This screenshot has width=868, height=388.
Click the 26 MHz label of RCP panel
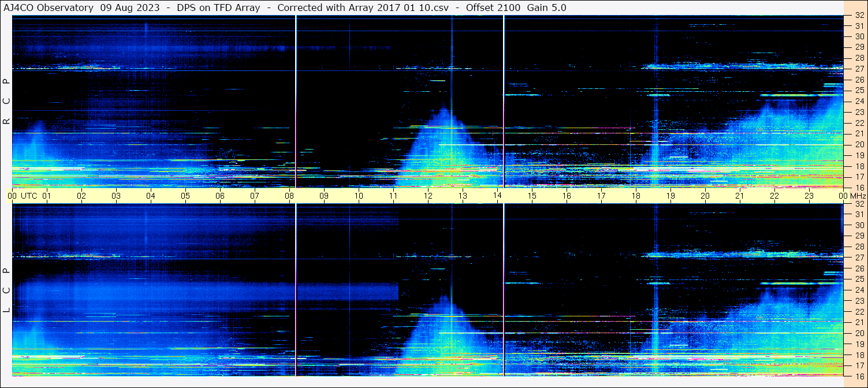tap(859, 80)
